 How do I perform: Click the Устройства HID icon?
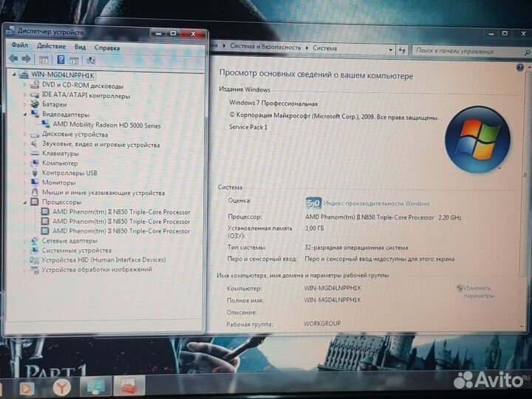click(34, 260)
